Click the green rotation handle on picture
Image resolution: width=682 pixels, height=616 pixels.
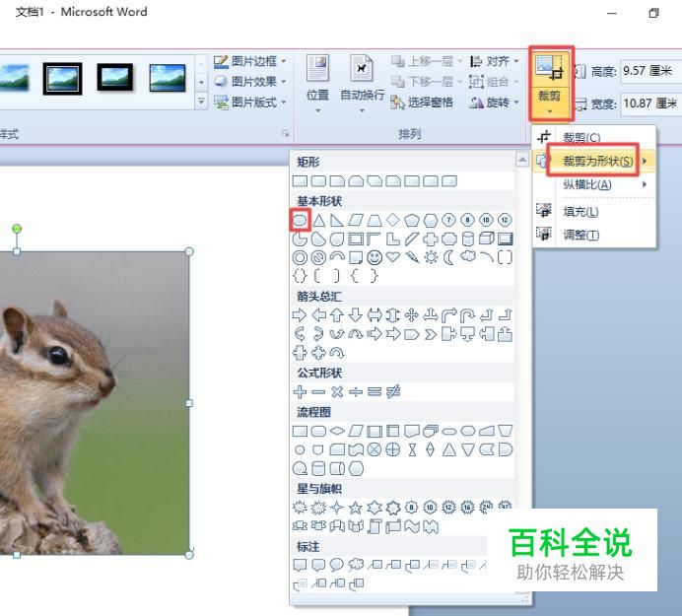pyautogui.click(x=17, y=229)
